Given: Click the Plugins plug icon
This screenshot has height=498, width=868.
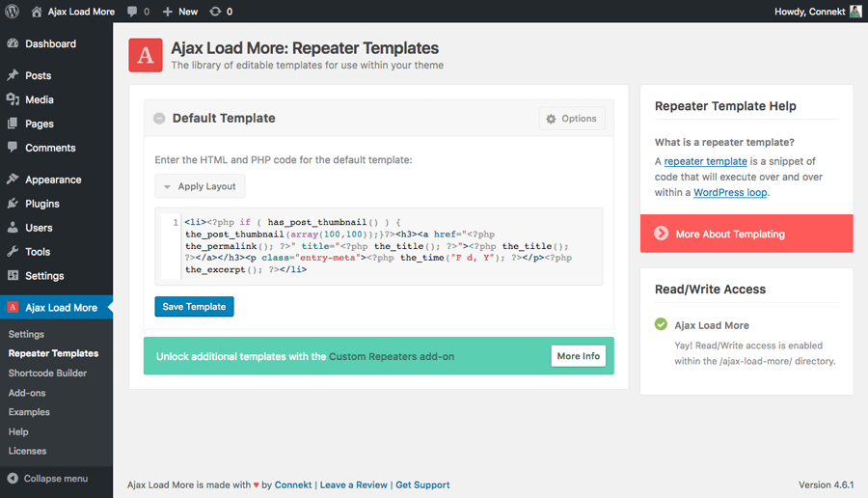Looking at the screenshot, I should pyautogui.click(x=13, y=204).
